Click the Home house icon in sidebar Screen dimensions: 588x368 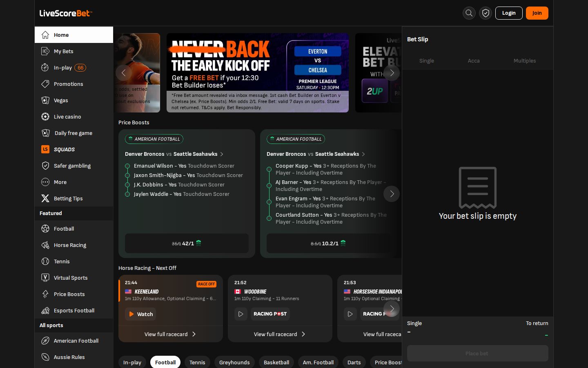(x=45, y=35)
